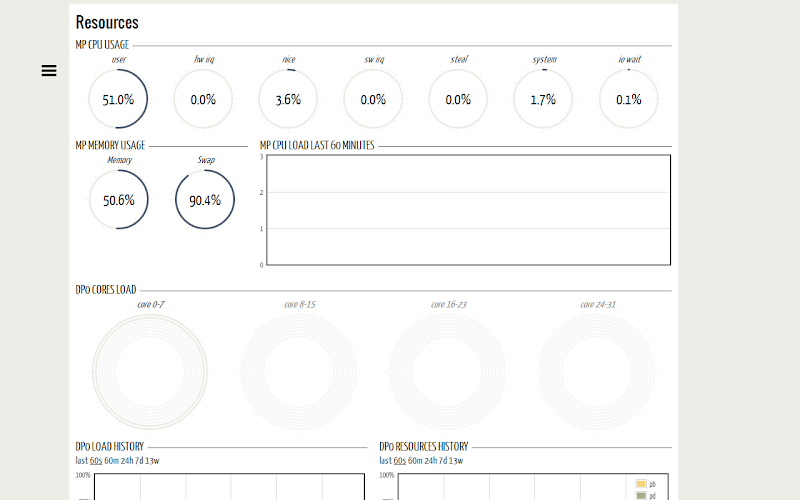Select 24h range in DP0 Resources History
Image resolution: width=800 pixels, height=500 pixels.
coord(430,461)
